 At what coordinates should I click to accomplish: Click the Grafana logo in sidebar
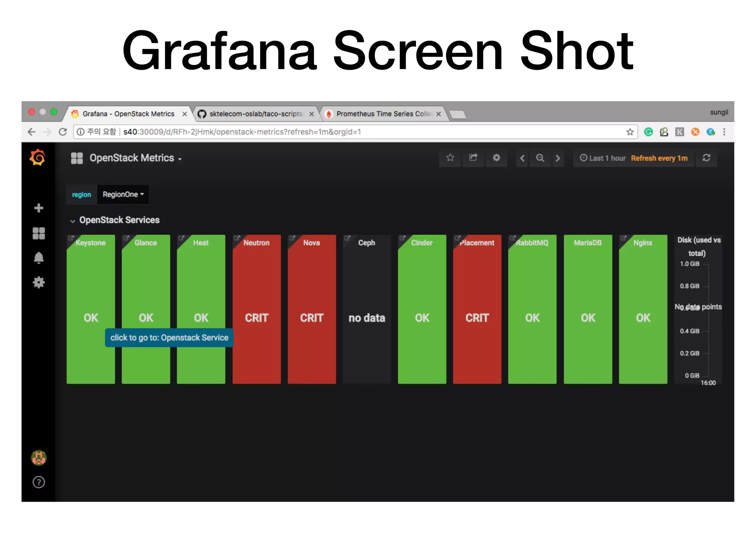(x=38, y=158)
